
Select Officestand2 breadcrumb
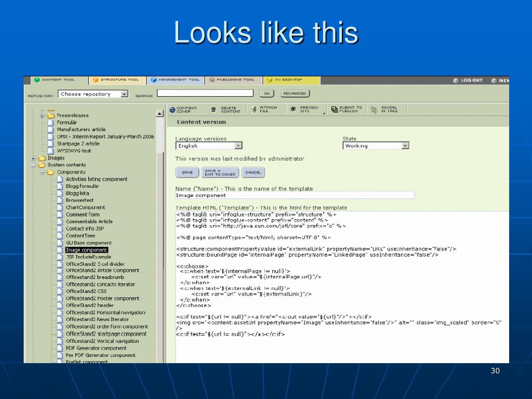(x=95, y=277)
